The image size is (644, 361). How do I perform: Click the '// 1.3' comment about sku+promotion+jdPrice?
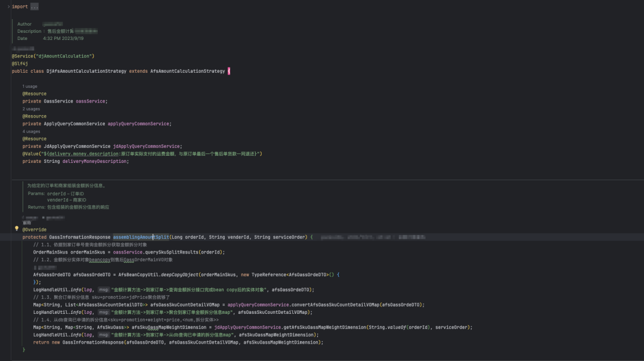pyautogui.click(x=101, y=297)
